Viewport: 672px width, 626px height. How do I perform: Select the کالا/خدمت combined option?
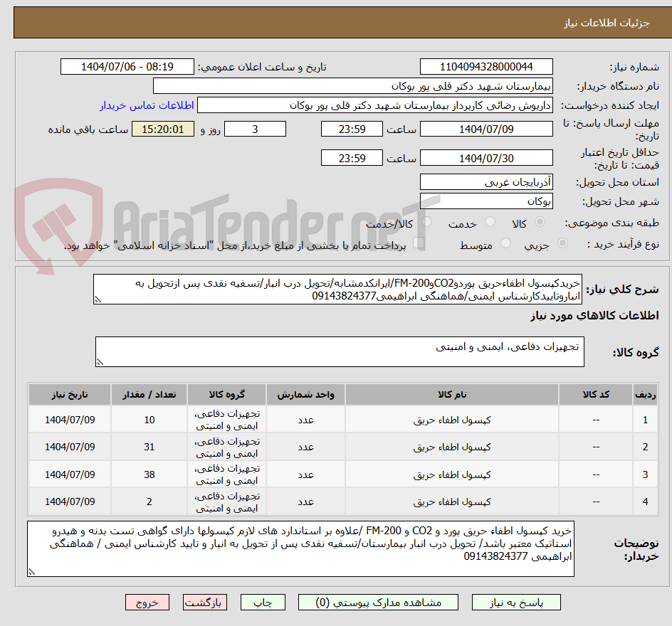coord(427,223)
